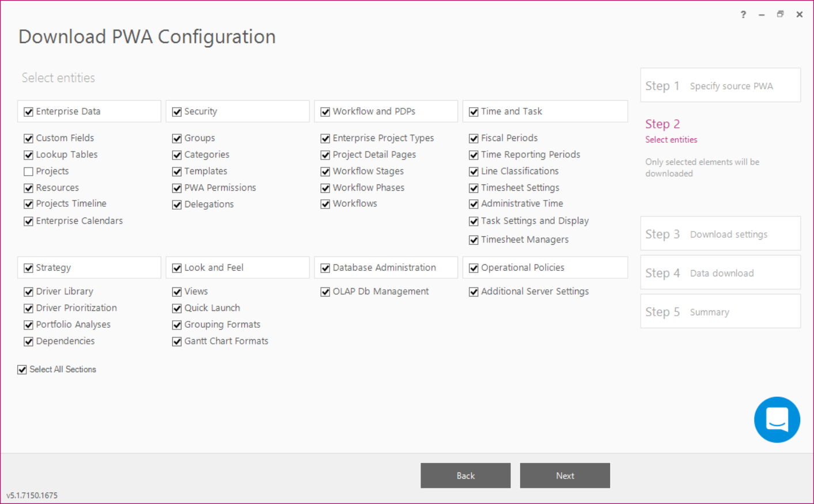Uncheck Workflows
The height and width of the screenshot is (504, 814).
tap(325, 204)
